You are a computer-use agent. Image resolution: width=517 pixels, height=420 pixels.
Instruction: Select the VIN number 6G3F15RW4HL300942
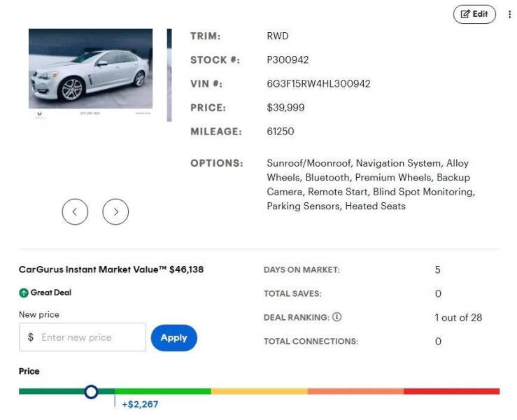pyautogui.click(x=318, y=84)
